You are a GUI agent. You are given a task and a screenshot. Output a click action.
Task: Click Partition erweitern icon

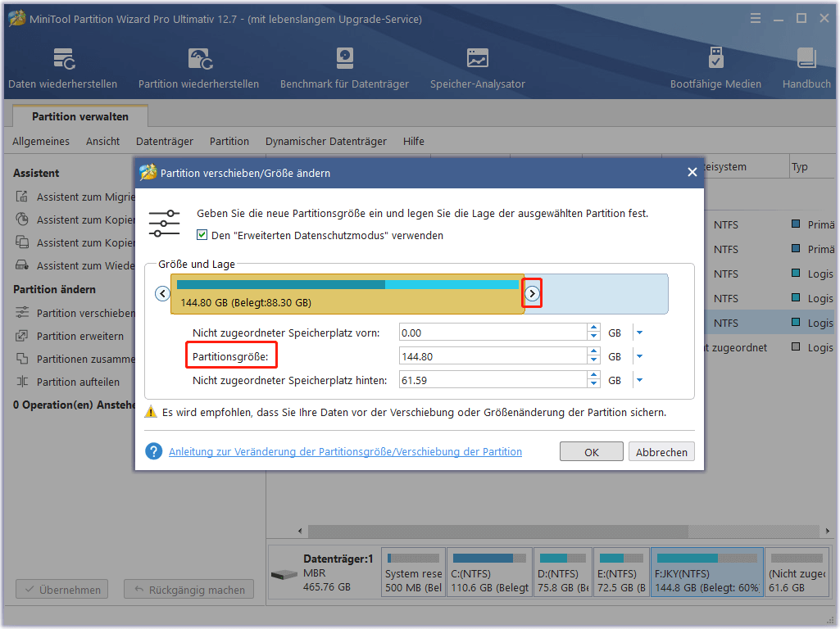(22, 336)
